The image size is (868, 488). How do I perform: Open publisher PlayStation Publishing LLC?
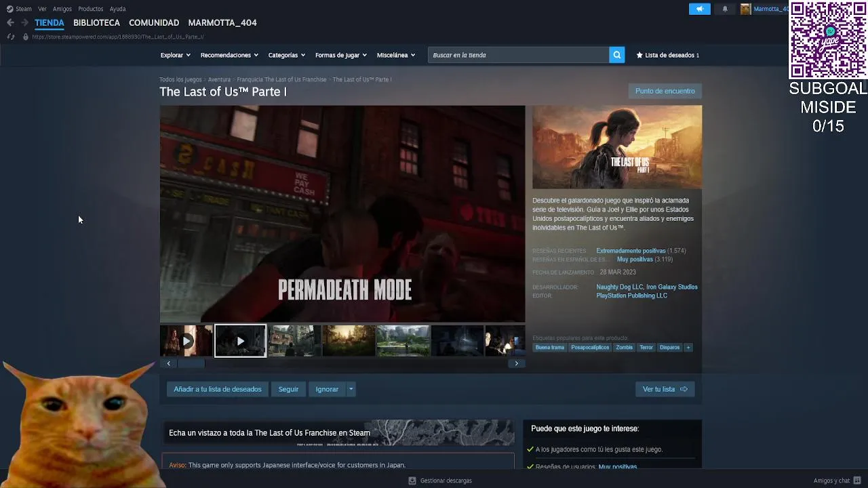tap(631, 296)
